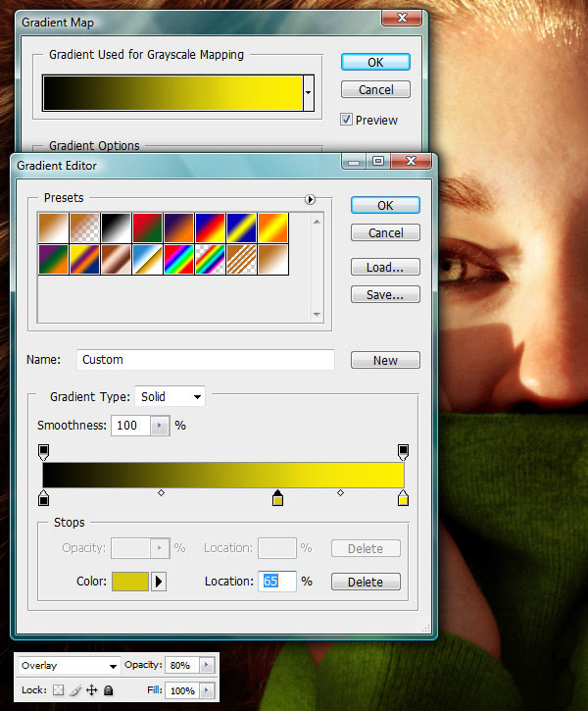The image size is (588, 711).
Task: Click the presets scrollbar up arrow
Action: [317, 222]
